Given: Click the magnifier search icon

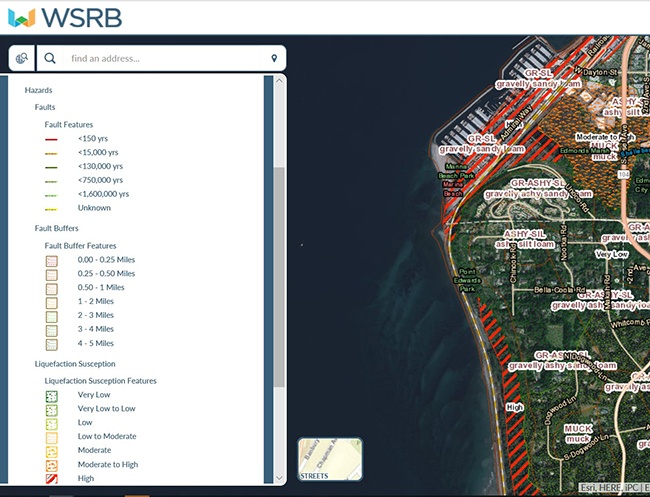Looking at the screenshot, I should [50, 58].
